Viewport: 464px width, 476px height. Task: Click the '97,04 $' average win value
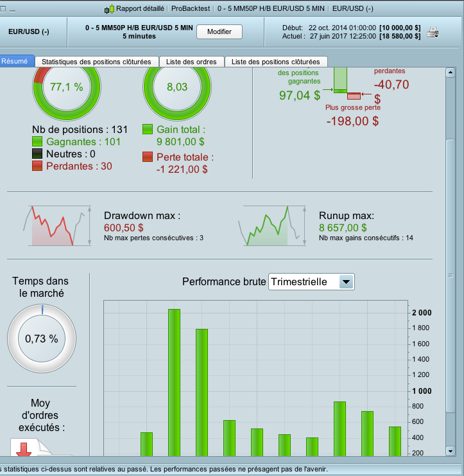pos(300,95)
